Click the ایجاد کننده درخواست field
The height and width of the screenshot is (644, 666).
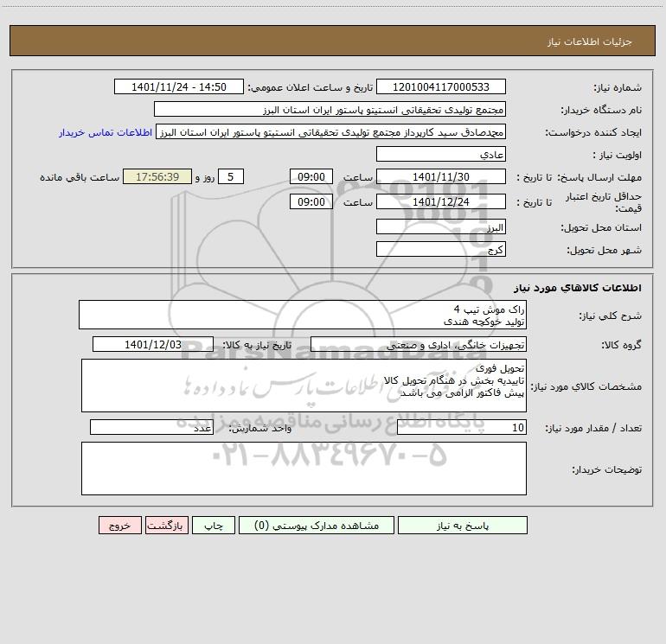tap(331, 131)
